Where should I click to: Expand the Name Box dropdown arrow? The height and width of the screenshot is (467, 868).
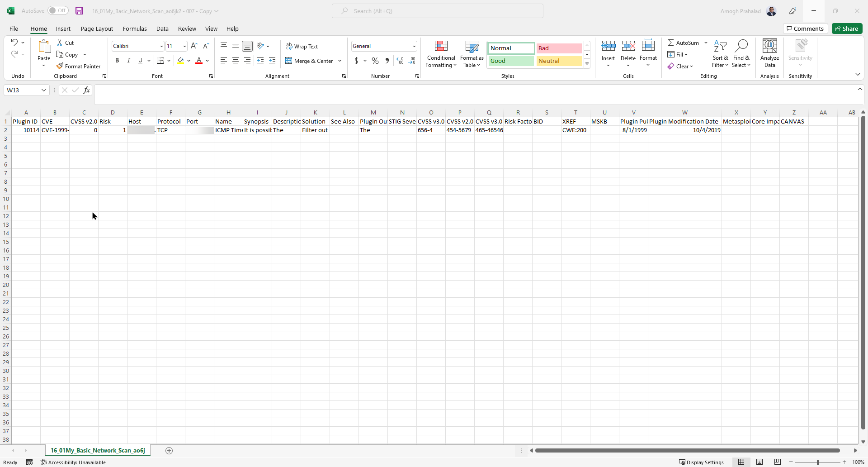coord(44,90)
